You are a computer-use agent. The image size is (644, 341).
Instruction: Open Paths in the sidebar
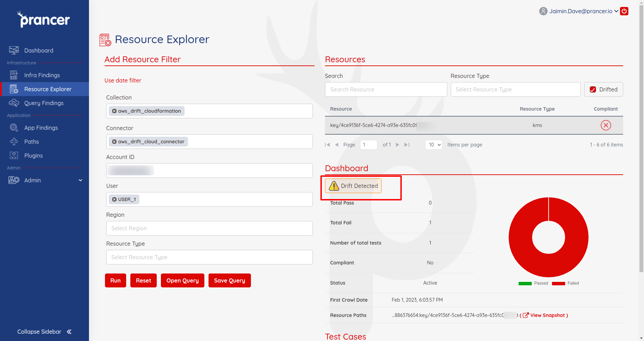click(x=32, y=142)
